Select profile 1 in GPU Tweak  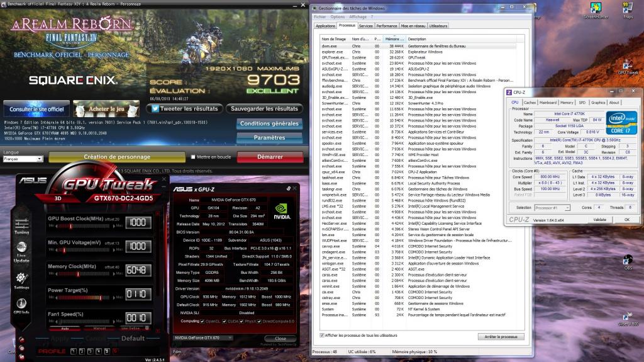[74, 351]
